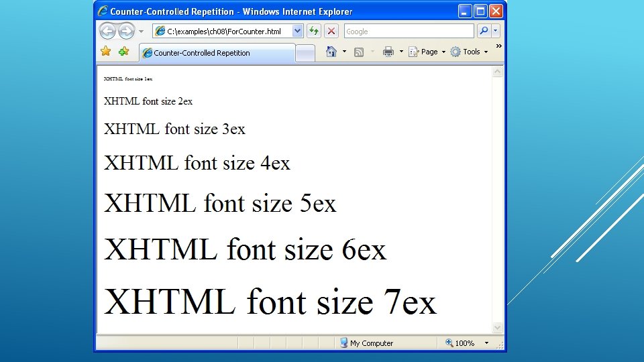The width and height of the screenshot is (644, 362).
Task: Click the text 'XHTML font size 7ex'
Action: pos(270,301)
